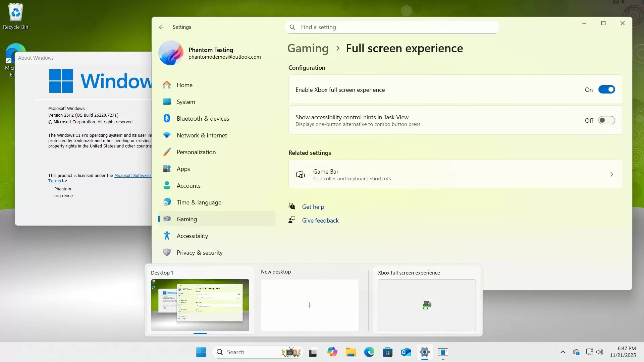This screenshot has width=644, height=362.
Task: Select the Bluetooth & devices icon
Action: pyautogui.click(x=167, y=118)
